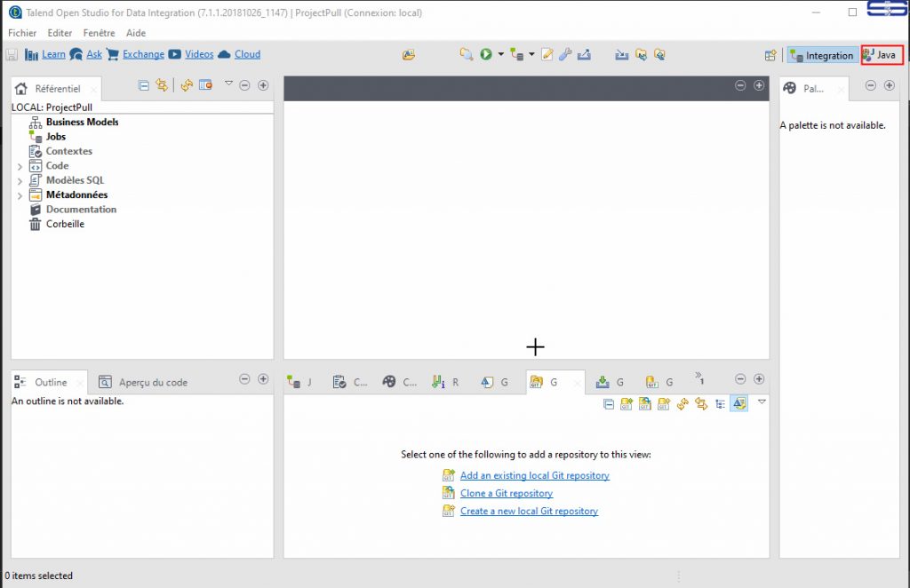Image resolution: width=910 pixels, height=588 pixels.
Task: Click the export chart arrow icon in toolbar
Action: tap(584, 54)
